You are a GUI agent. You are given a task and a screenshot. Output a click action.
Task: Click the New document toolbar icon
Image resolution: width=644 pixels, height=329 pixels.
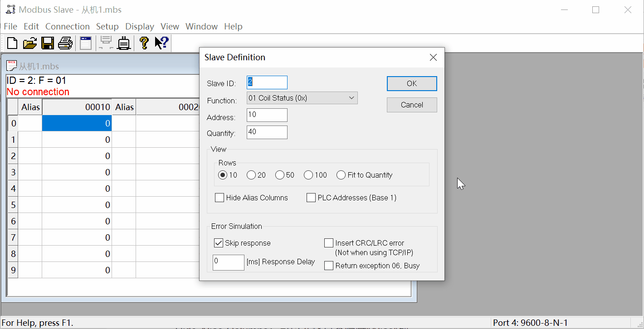[x=12, y=43]
